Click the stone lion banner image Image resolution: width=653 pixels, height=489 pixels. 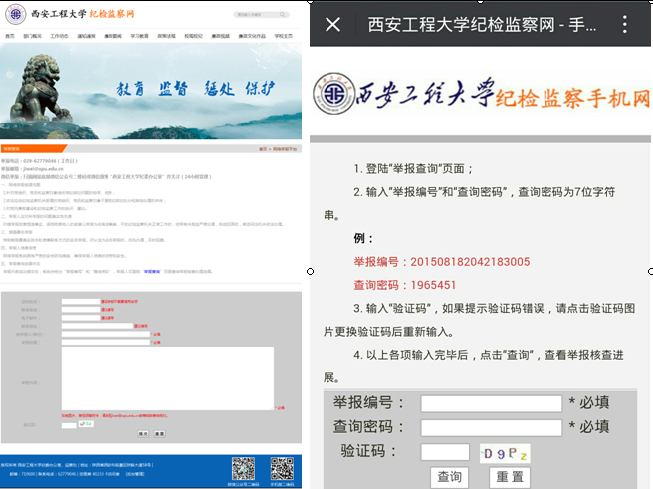coord(151,91)
